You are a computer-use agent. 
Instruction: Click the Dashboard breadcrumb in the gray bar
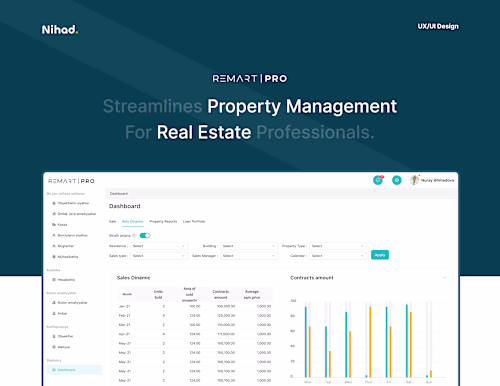119,194
